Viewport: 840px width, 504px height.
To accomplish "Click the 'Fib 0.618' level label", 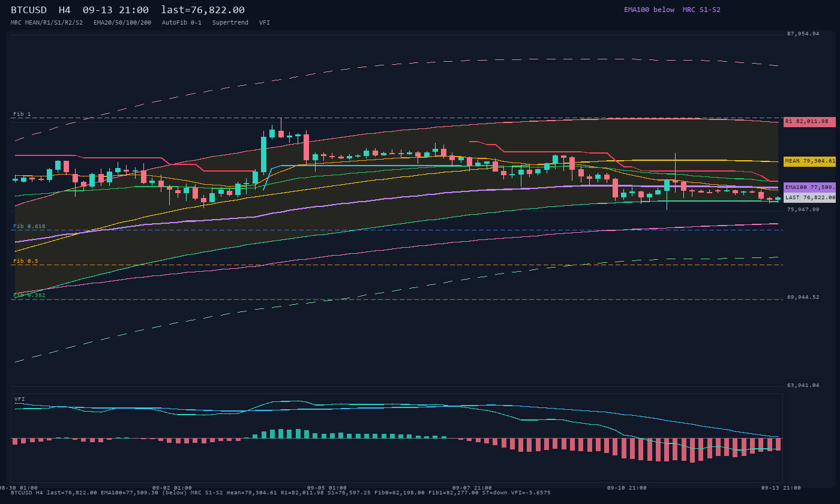I will click(x=29, y=226).
